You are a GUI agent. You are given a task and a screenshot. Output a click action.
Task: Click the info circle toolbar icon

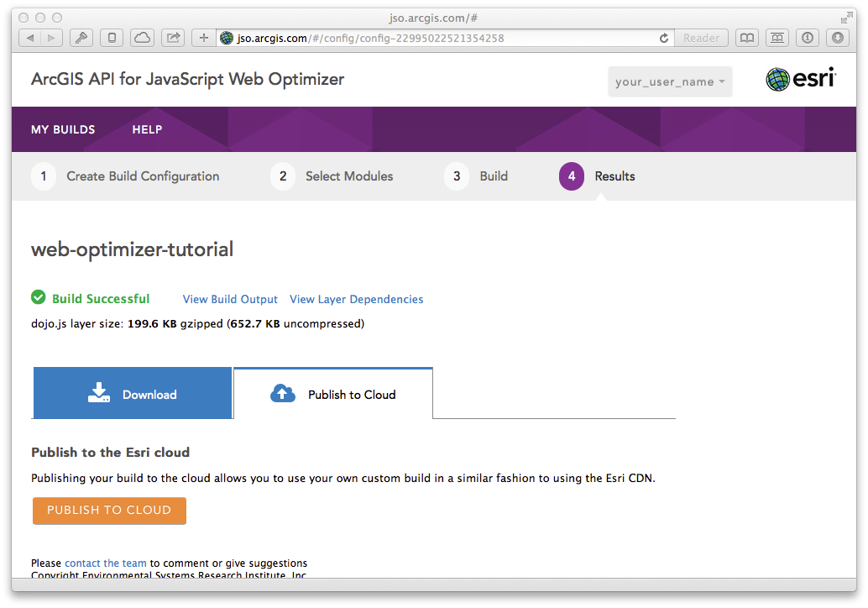808,38
